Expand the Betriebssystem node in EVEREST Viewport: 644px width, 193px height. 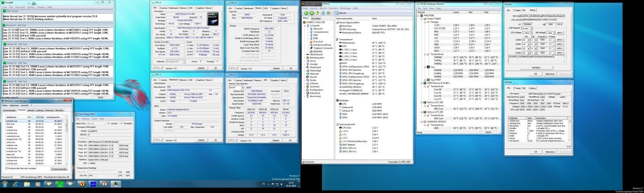click(x=304, y=57)
